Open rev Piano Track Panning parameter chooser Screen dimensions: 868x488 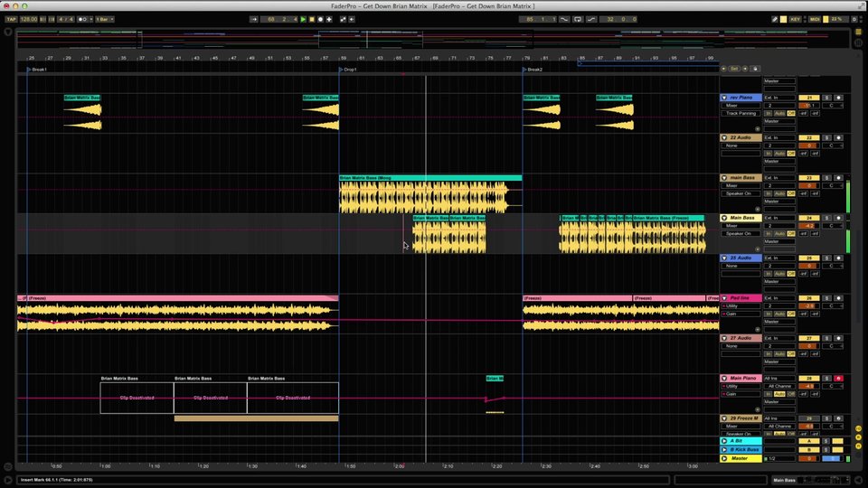coord(741,114)
